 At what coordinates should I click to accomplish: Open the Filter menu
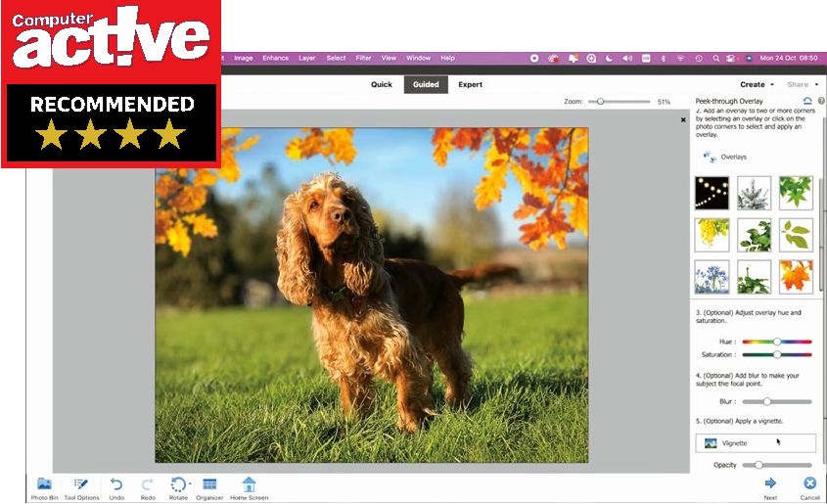pyautogui.click(x=363, y=58)
